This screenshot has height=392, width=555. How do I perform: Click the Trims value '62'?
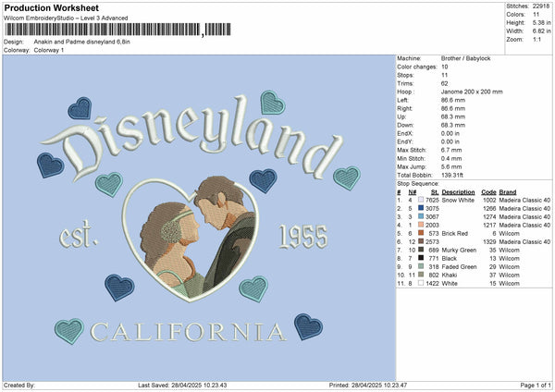(x=444, y=83)
